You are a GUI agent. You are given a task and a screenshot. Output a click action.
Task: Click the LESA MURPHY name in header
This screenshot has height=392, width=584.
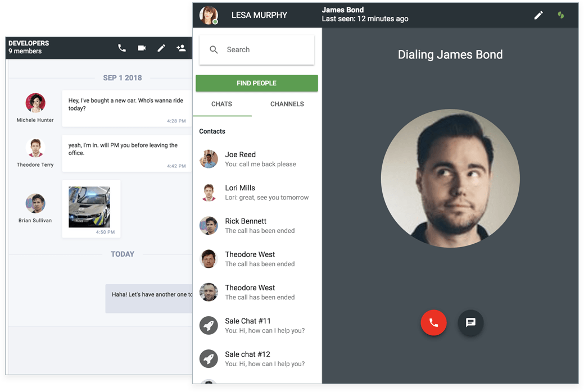point(259,15)
